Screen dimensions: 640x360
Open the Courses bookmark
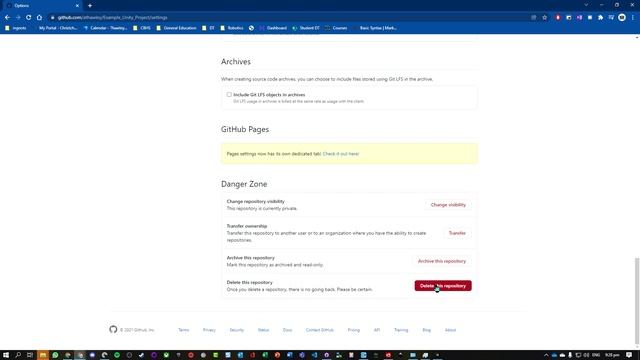tap(336, 28)
